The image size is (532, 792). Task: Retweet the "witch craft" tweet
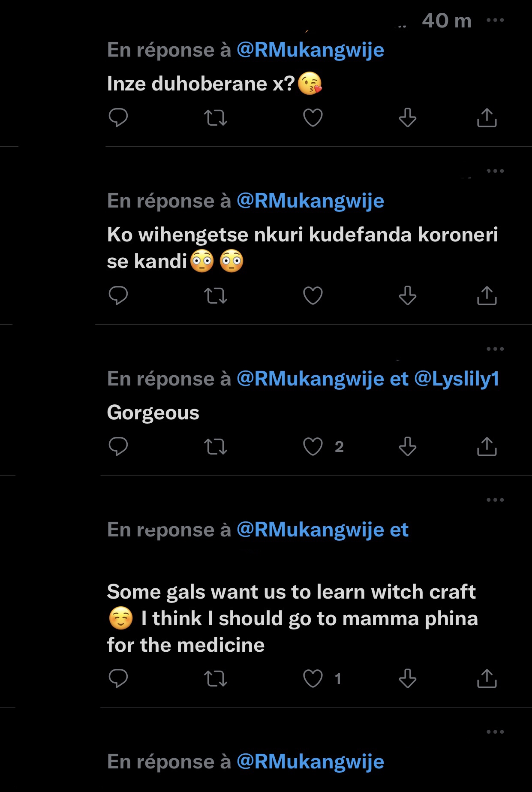pyautogui.click(x=216, y=678)
